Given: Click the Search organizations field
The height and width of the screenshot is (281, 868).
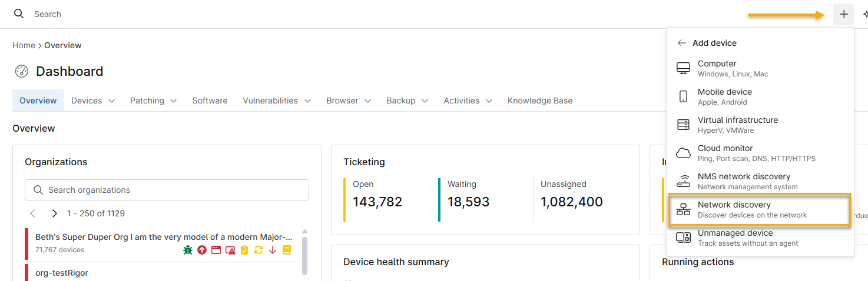Looking at the screenshot, I should [x=167, y=190].
